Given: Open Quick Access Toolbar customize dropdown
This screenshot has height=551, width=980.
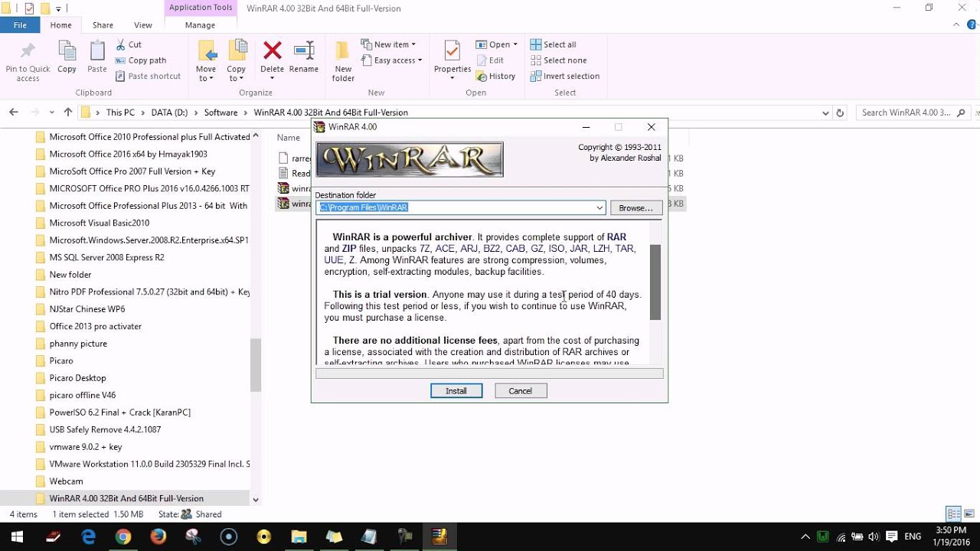Looking at the screenshot, I should (58, 8).
